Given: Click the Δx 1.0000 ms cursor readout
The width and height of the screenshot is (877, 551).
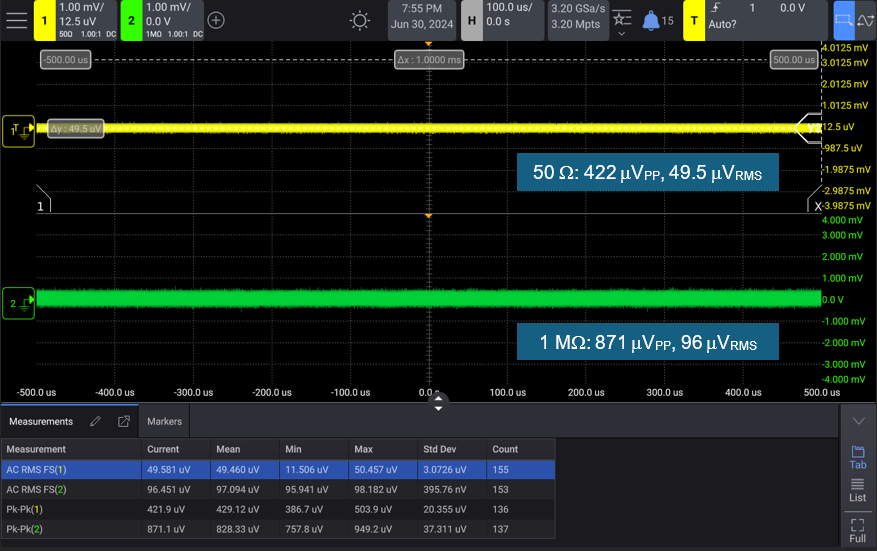Looking at the screenshot, I should coord(429,60).
